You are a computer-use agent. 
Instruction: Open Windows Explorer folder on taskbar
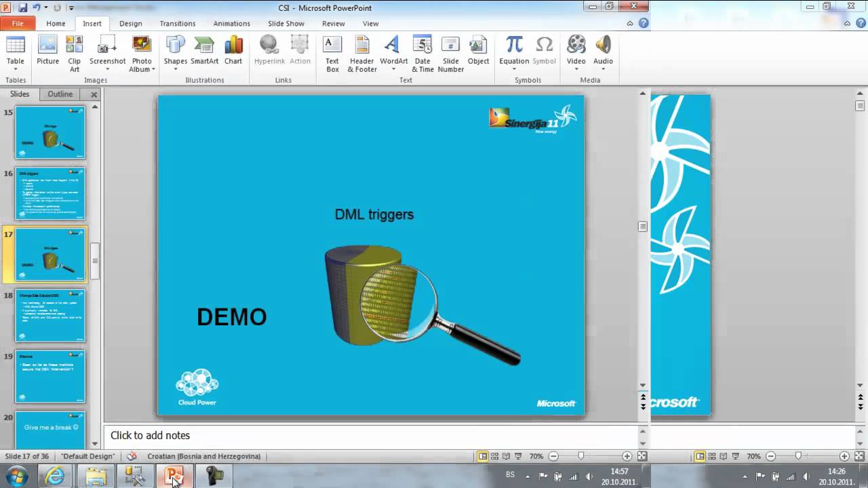coord(96,476)
